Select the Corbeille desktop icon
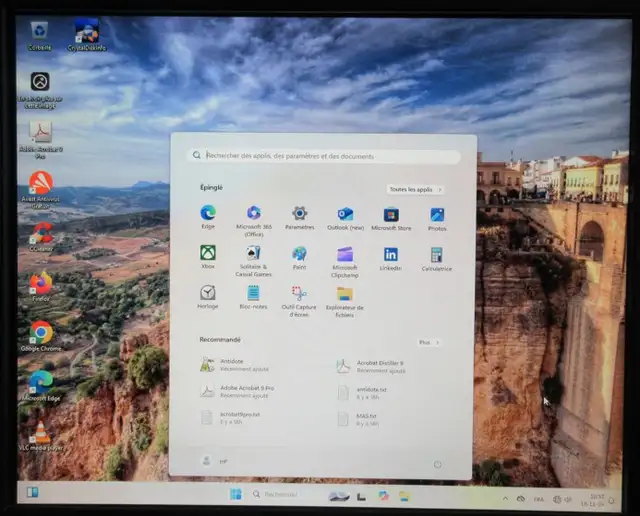Viewport: 640px width, 516px height. (40, 36)
